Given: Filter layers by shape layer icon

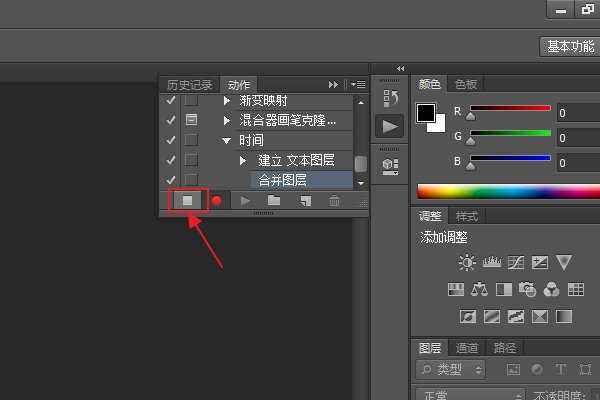Looking at the screenshot, I should (585, 369).
